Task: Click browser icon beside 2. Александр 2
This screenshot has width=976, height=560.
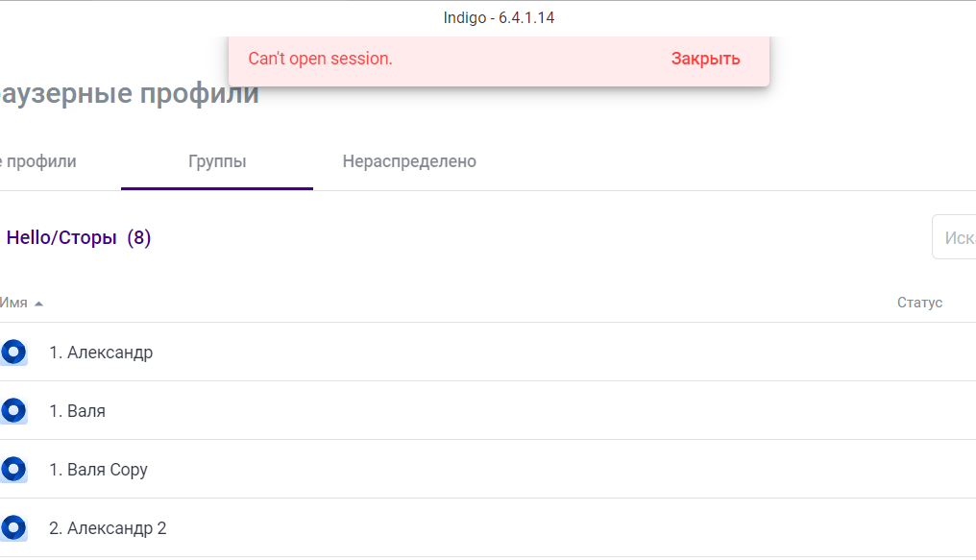Action: (x=13, y=527)
